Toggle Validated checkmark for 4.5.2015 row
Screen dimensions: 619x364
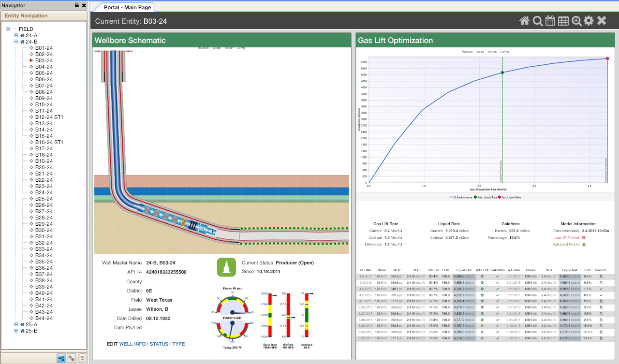[498, 277]
